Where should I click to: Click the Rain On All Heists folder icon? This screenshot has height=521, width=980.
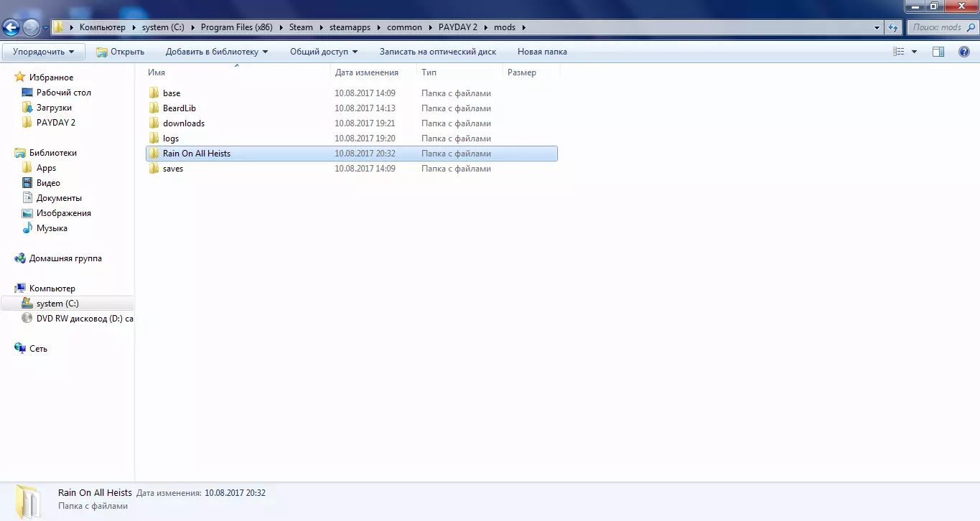[x=154, y=154]
